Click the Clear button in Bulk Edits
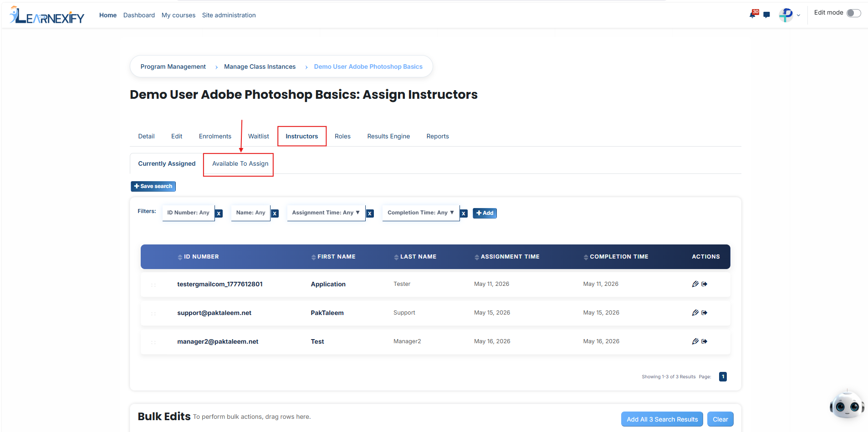 point(720,419)
